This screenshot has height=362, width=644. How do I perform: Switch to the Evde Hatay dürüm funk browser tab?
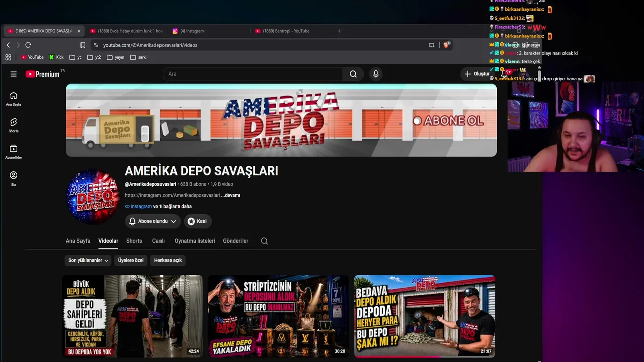pos(127,31)
